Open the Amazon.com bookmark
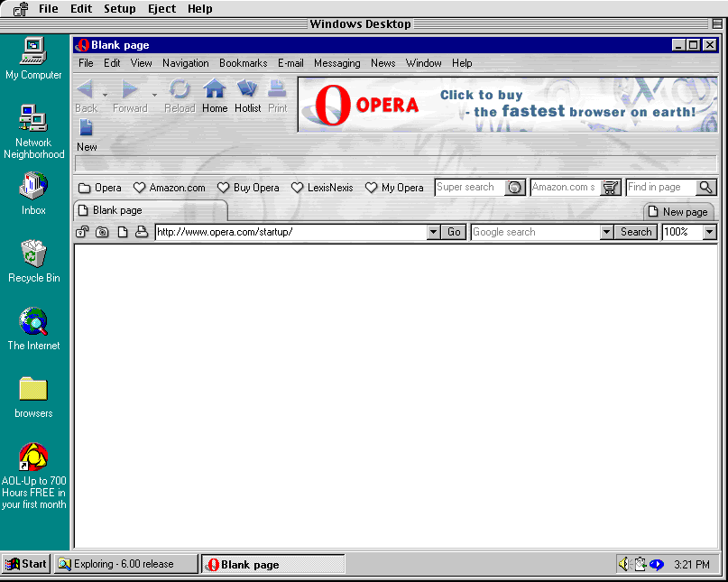 (169, 188)
